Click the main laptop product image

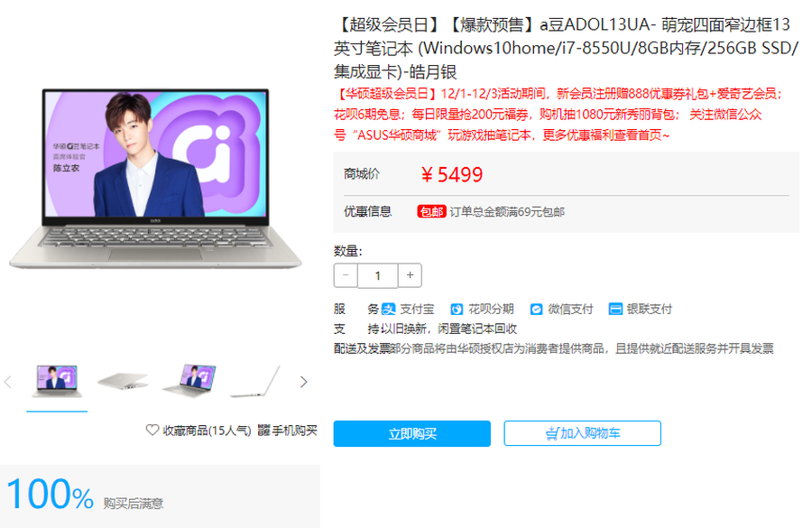pos(155,179)
